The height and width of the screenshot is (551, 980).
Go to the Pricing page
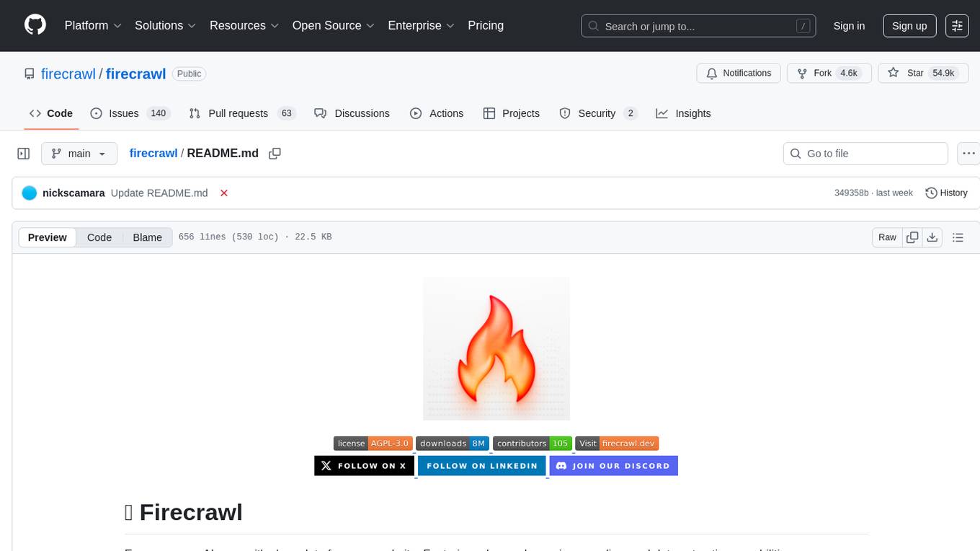click(486, 25)
